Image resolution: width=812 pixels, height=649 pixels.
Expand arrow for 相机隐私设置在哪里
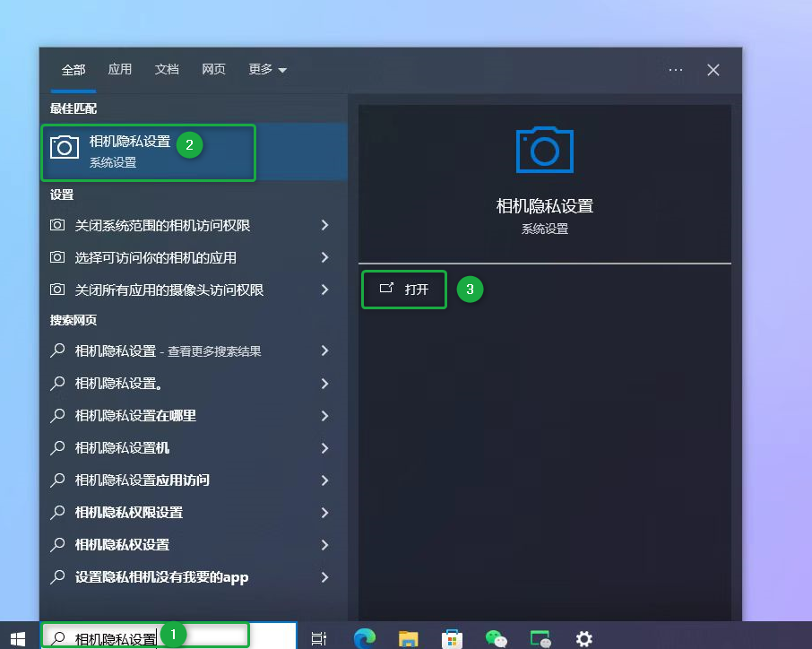[x=324, y=415]
